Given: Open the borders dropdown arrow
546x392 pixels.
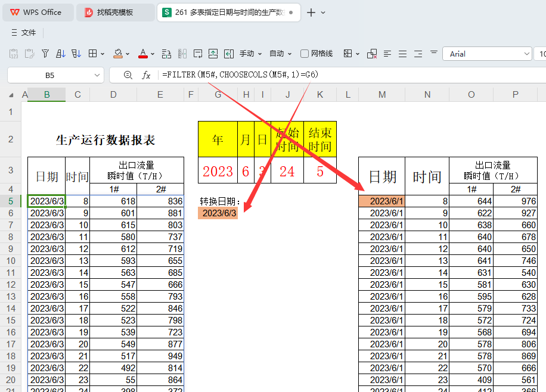Looking at the screenshot, I should click(103, 54).
